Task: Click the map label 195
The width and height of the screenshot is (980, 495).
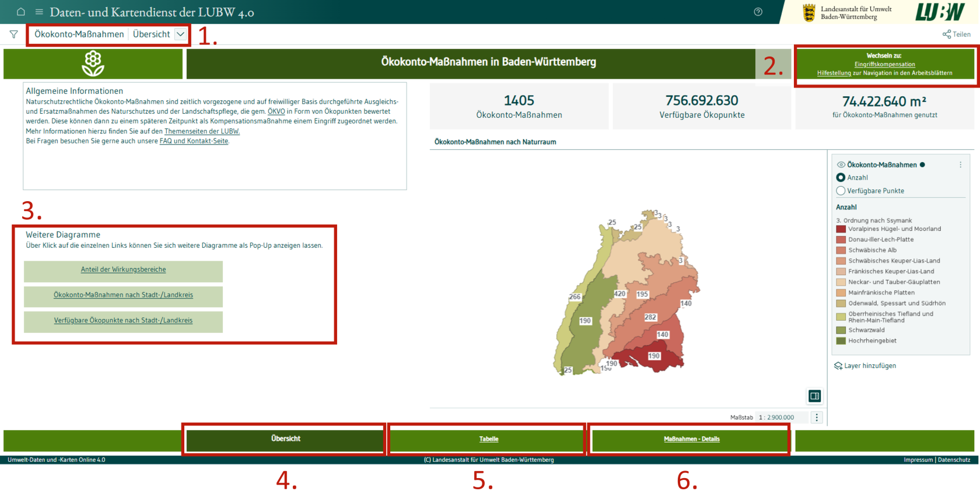Action: (642, 294)
